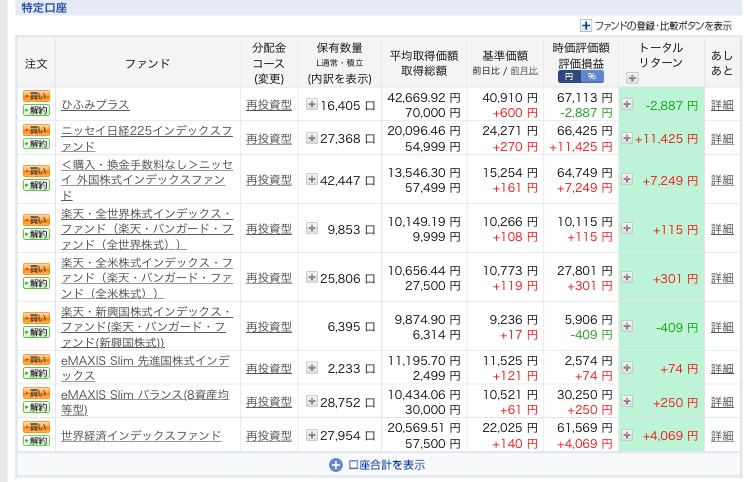Expand the トータルリターン column header plus icon

pyautogui.click(x=632, y=78)
